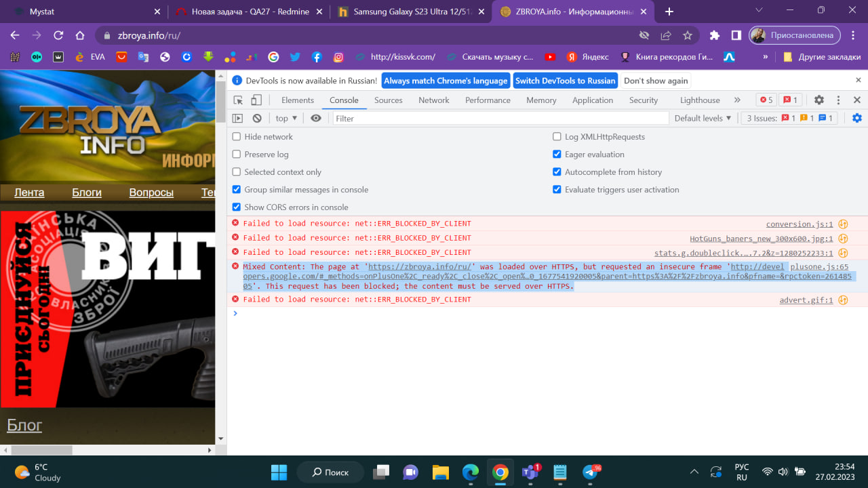The width and height of the screenshot is (868, 488).
Task: Click the clear console icon
Action: (257, 118)
